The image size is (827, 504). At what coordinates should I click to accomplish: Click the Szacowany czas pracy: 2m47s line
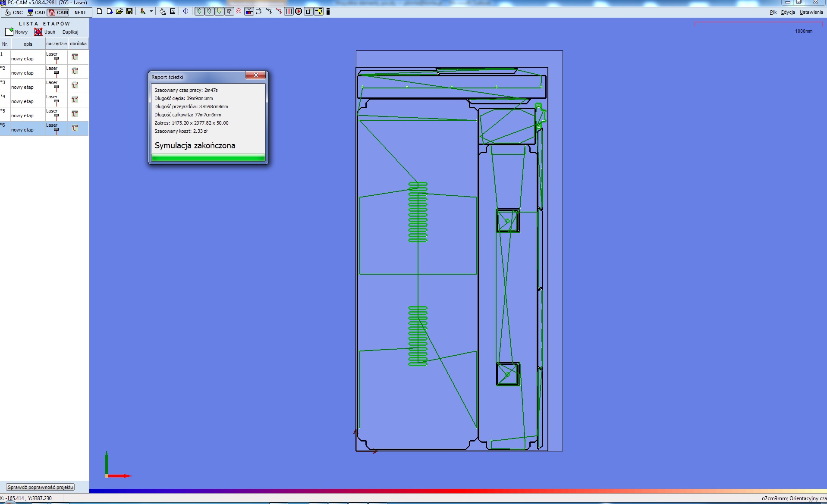pyautogui.click(x=186, y=90)
